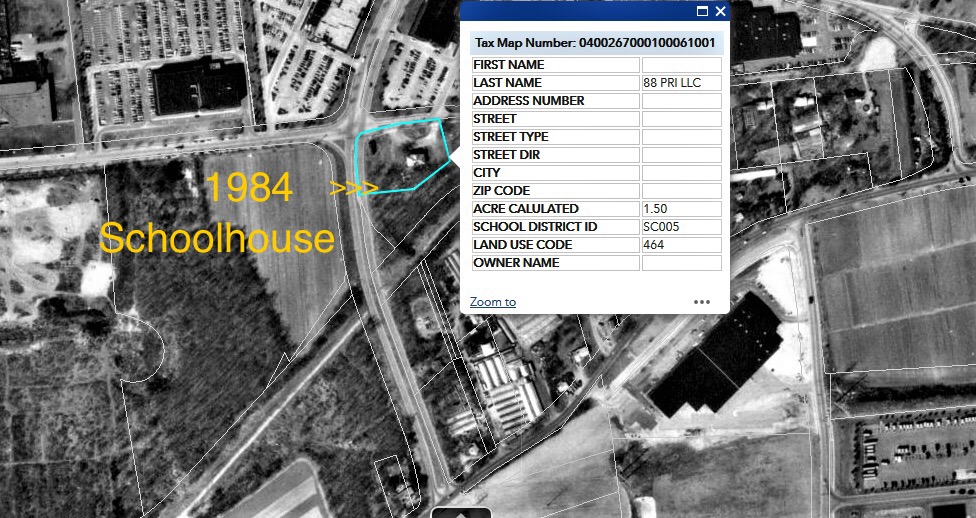
Task: Expand the attribute table tab at bottom
Action: click(461, 512)
